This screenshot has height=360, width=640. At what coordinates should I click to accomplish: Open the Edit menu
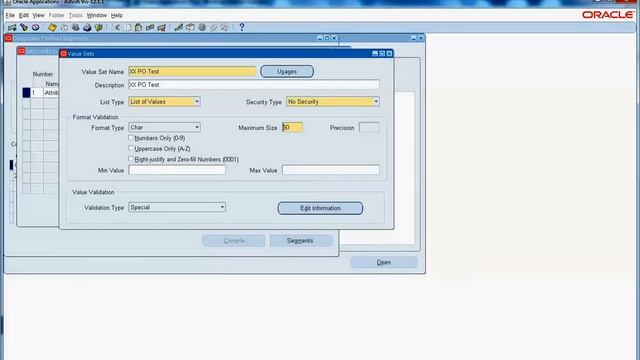pos(24,15)
